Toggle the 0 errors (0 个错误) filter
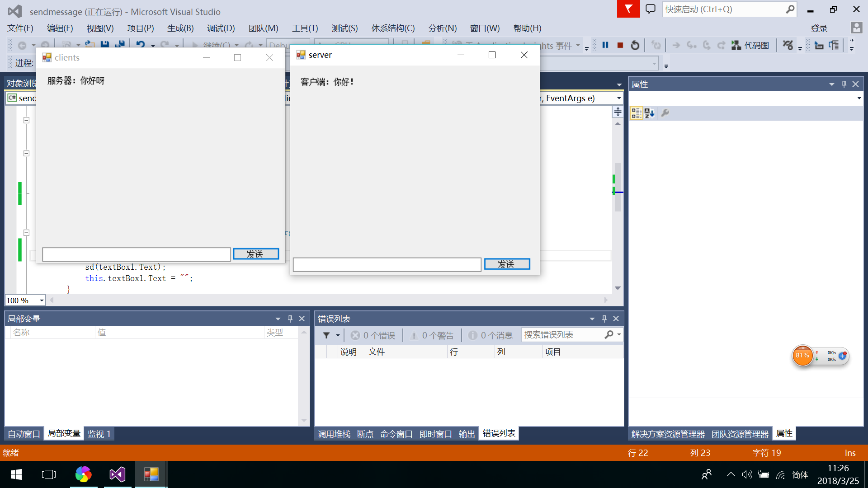Screen dimensions: 868x488 click(x=373, y=335)
